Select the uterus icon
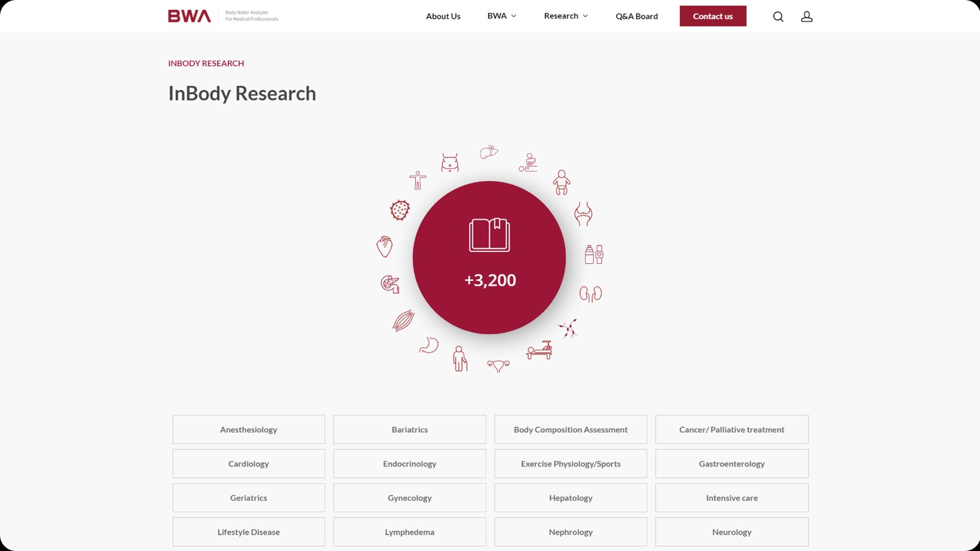Image resolution: width=980 pixels, height=551 pixels. (499, 366)
